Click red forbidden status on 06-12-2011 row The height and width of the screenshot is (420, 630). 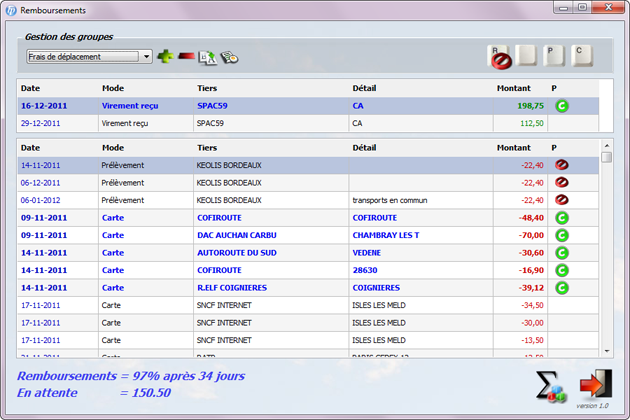tap(562, 182)
